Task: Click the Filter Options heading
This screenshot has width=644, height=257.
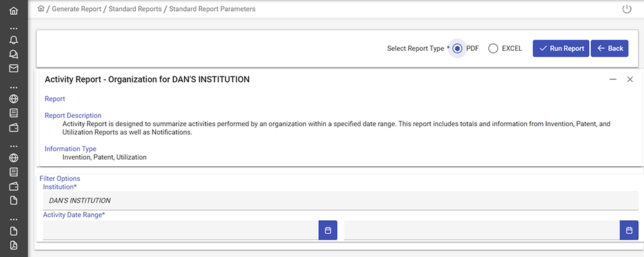Action: pyautogui.click(x=60, y=178)
